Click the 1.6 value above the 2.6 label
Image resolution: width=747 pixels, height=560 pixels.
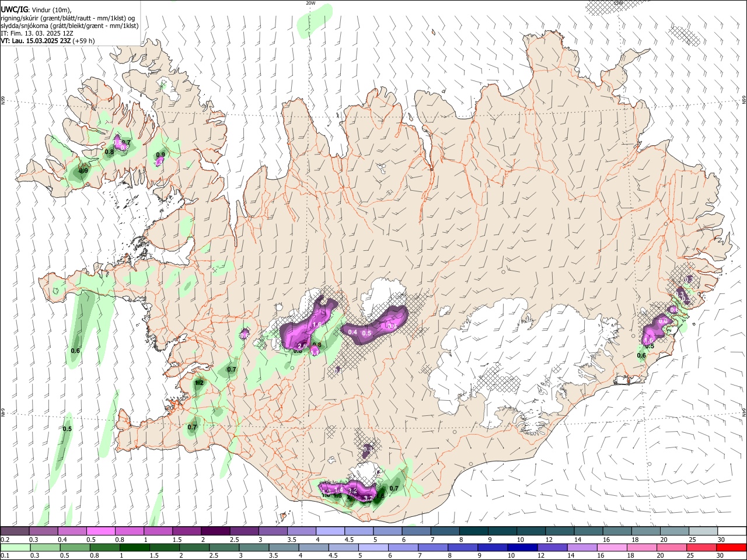(x=317, y=325)
